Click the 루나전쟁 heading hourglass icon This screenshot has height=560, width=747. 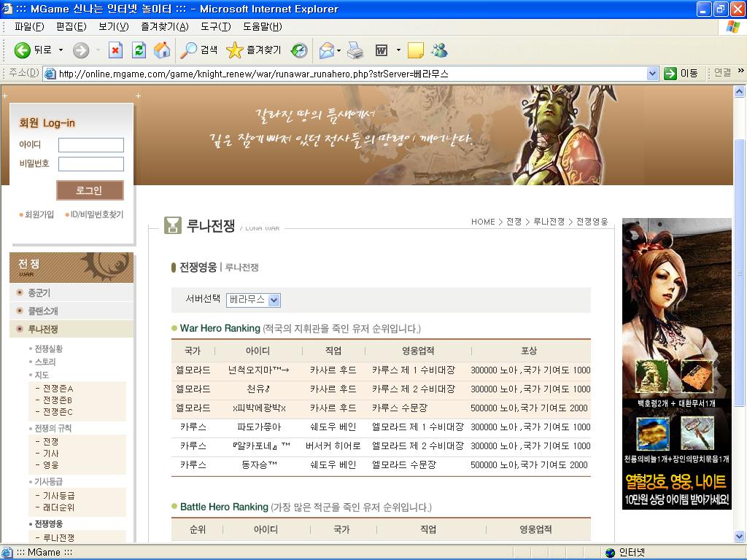coord(172,225)
